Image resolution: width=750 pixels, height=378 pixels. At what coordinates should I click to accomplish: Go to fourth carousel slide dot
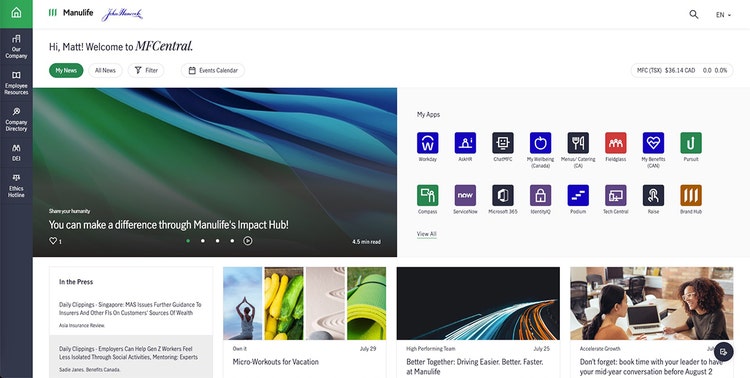(x=232, y=241)
